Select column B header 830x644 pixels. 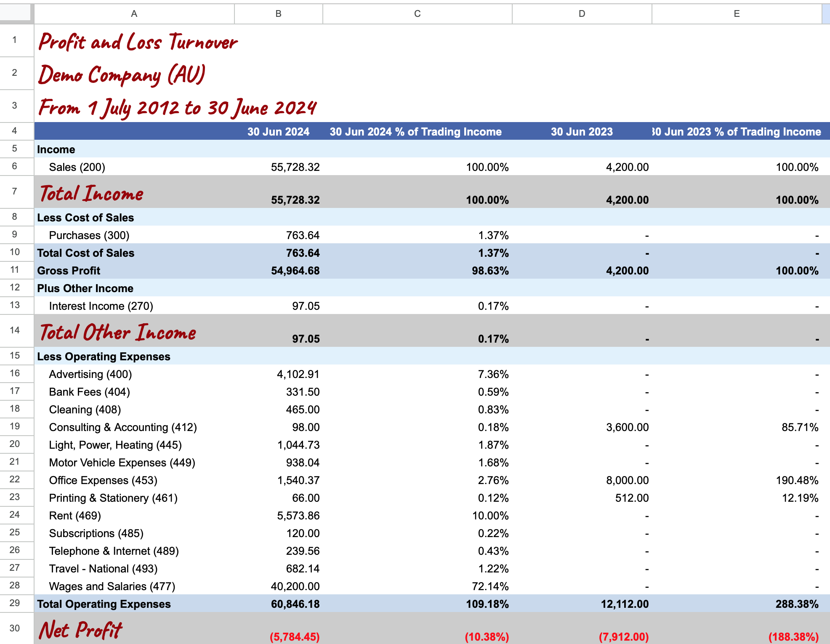pos(278,14)
